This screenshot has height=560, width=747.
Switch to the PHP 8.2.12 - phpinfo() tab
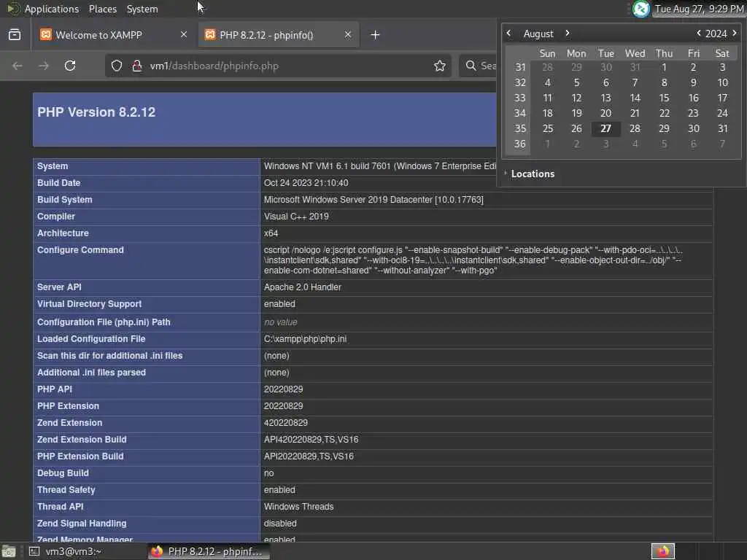pyautogui.click(x=279, y=35)
